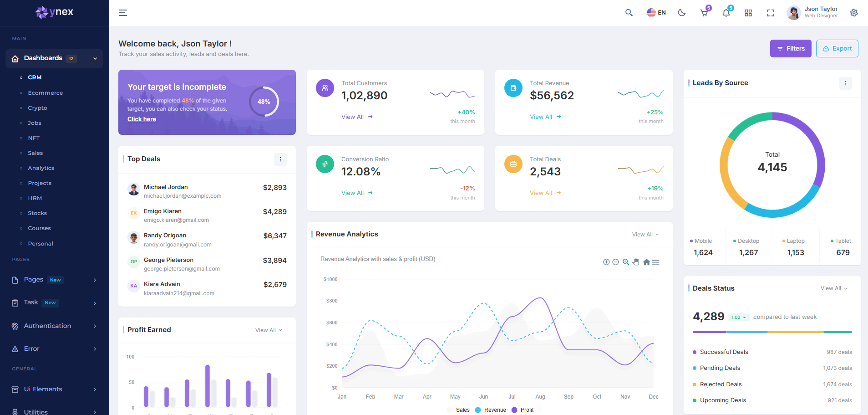Click the Export button
This screenshot has height=415, width=868.
[837, 49]
